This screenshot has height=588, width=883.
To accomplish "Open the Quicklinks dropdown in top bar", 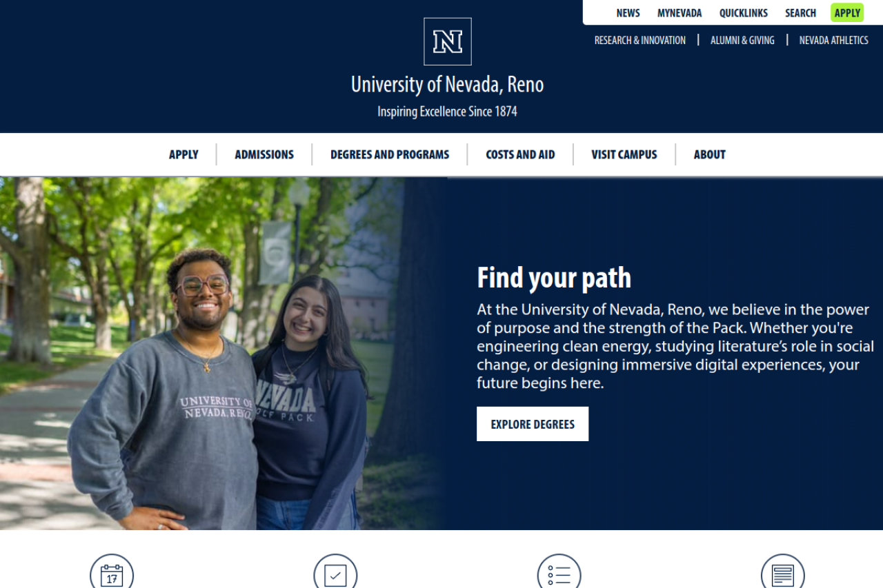I will (x=744, y=13).
